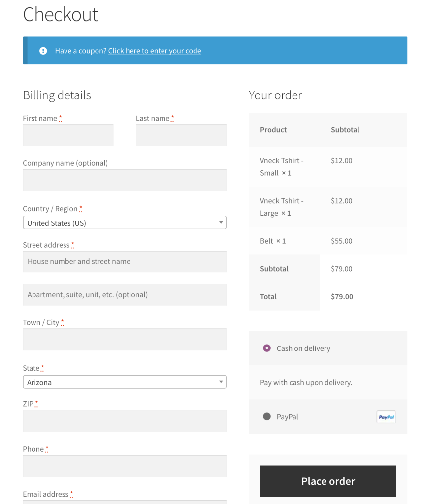Click the Place order button
The image size is (423, 504).
click(x=328, y=481)
